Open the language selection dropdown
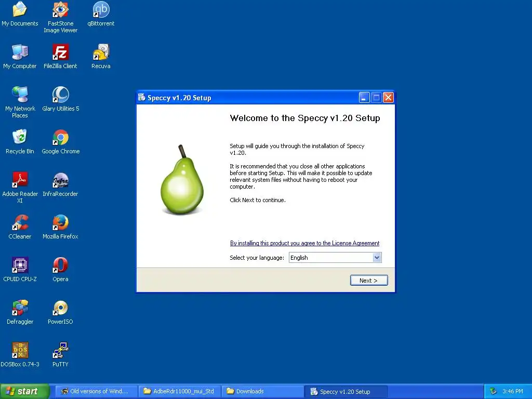This screenshot has height=399, width=532. (x=377, y=258)
